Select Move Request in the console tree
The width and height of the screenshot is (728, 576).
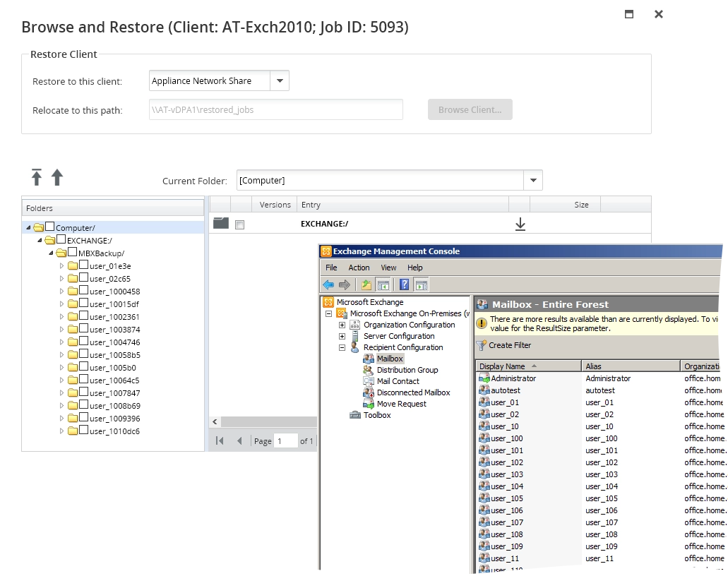[x=401, y=404]
